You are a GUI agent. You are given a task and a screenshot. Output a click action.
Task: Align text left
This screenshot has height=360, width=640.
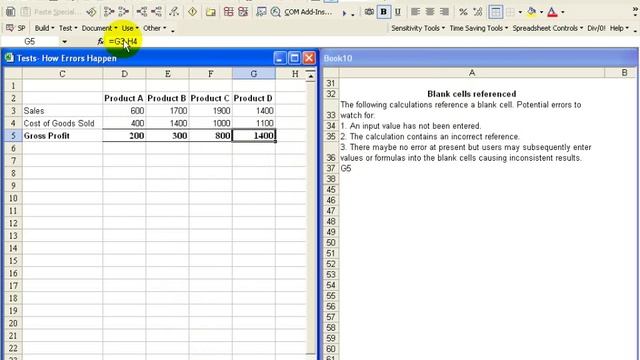[416, 12]
